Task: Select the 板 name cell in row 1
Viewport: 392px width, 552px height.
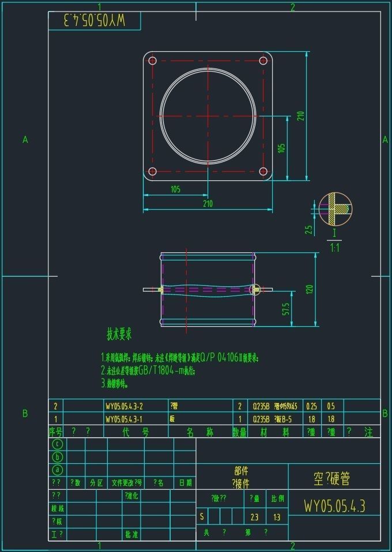Action: (x=172, y=419)
